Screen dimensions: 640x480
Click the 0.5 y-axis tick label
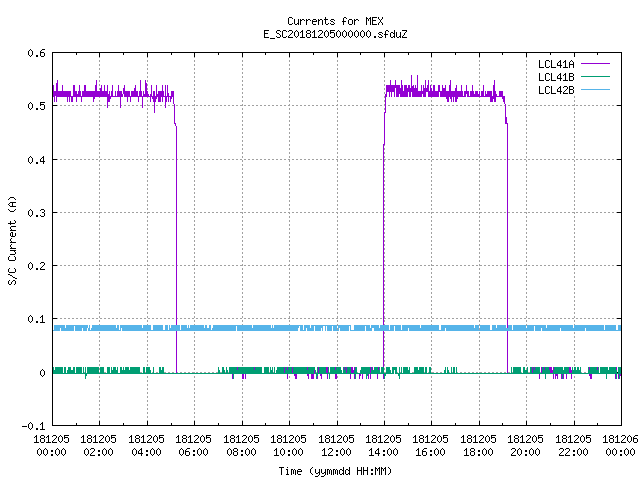36,106
